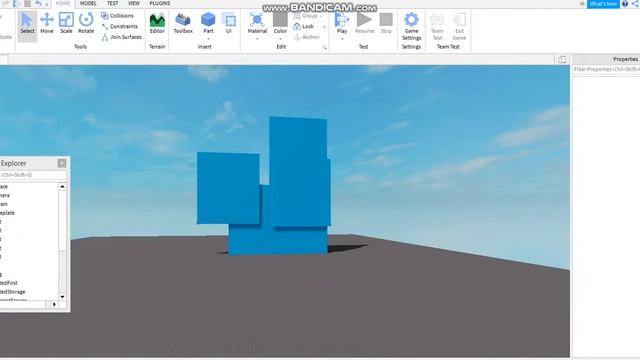Open the help question-mark icon
Viewport: 640px width, 360px height.
pyautogui.click(x=625, y=4)
